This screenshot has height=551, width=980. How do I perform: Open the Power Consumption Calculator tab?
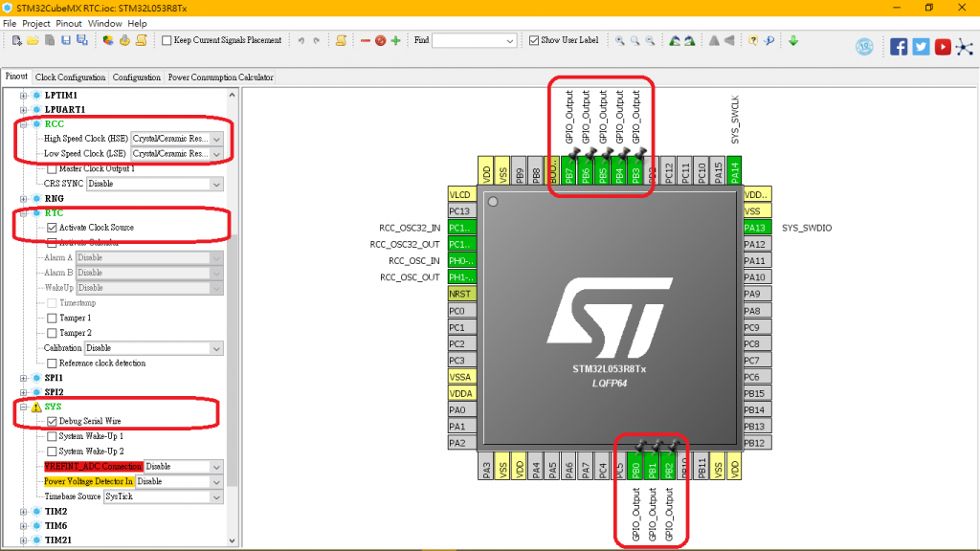pos(220,77)
